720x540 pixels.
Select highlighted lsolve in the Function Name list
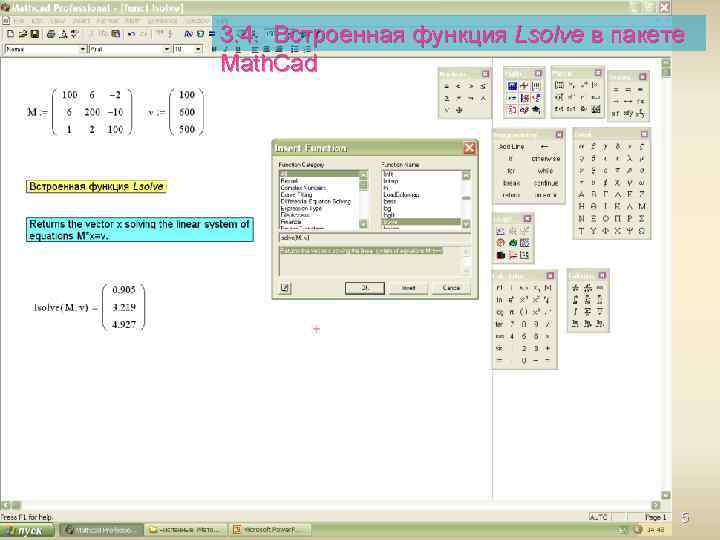(421, 222)
